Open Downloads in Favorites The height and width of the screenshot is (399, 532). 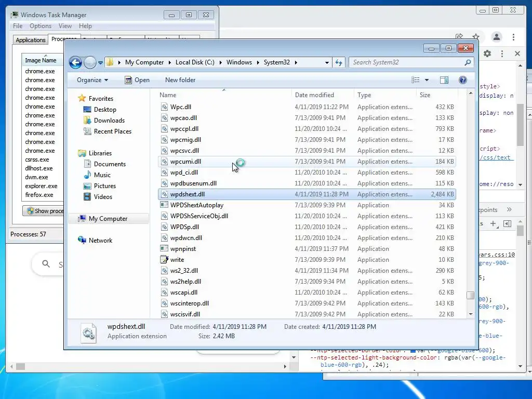coord(109,121)
